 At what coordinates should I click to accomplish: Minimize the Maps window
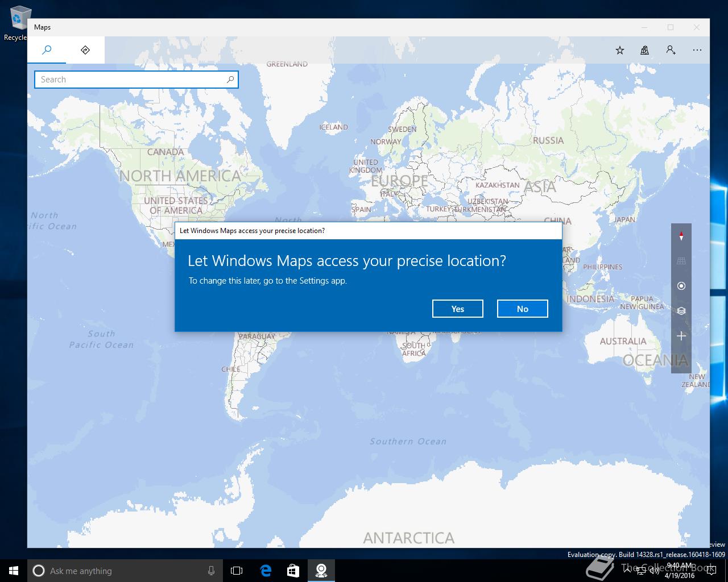point(645,27)
